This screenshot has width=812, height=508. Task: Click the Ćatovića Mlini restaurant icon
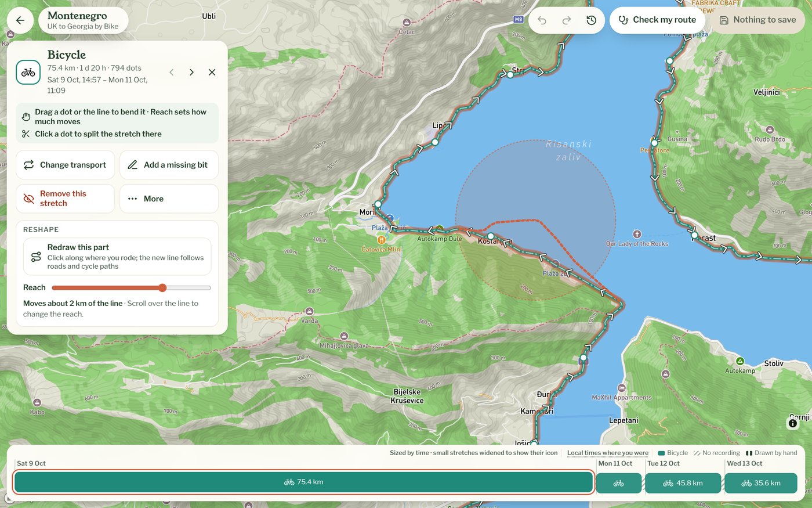pyautogui.click(x=381, y=240)
